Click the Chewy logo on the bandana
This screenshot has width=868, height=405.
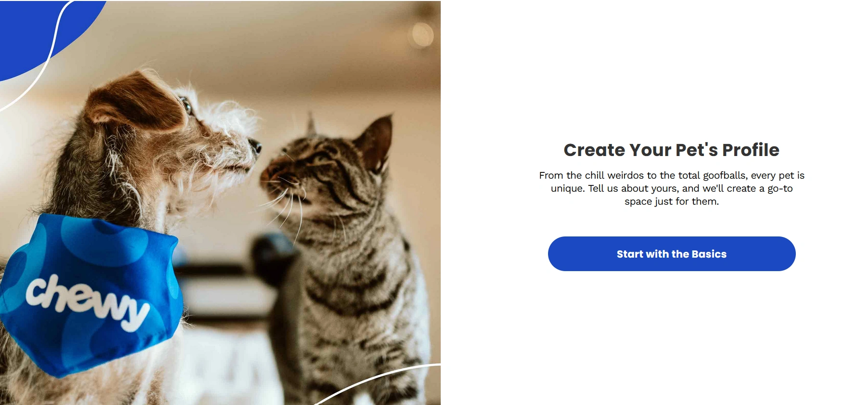coord(88,302)
